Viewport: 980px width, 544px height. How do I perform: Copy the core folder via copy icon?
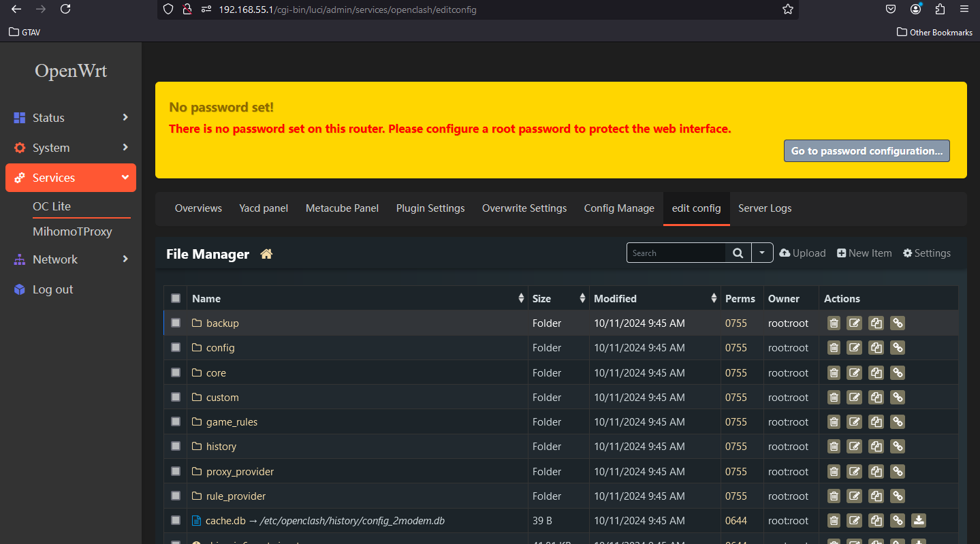point(876,373)
